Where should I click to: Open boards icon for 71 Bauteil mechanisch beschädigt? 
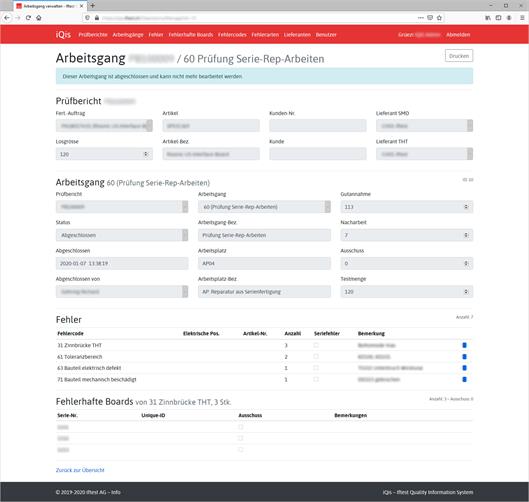(464, 379)
